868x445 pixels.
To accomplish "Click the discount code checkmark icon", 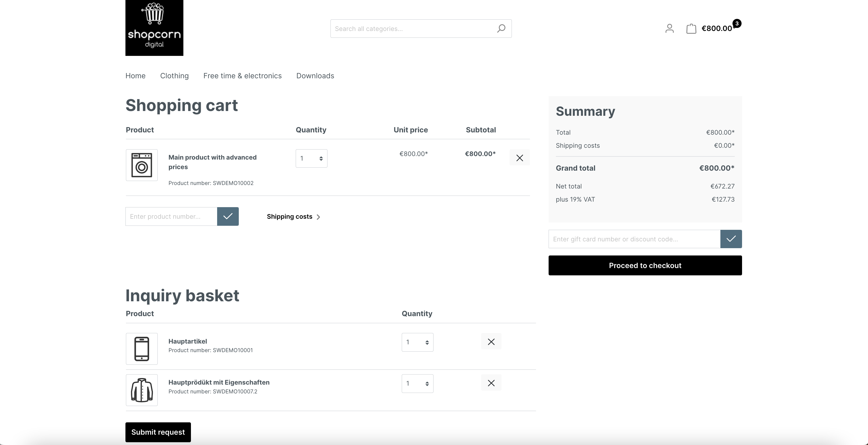I will (731, 238).
